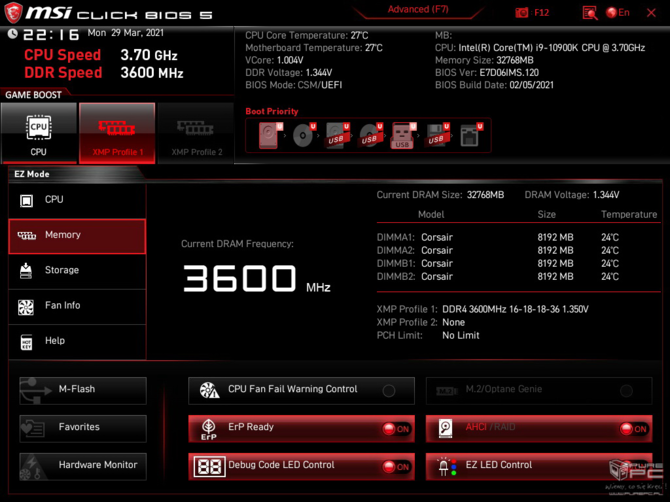Click the 3600 MHz DRAM frequency readout
Screen dimensions: 670x502
coord(256,279)
